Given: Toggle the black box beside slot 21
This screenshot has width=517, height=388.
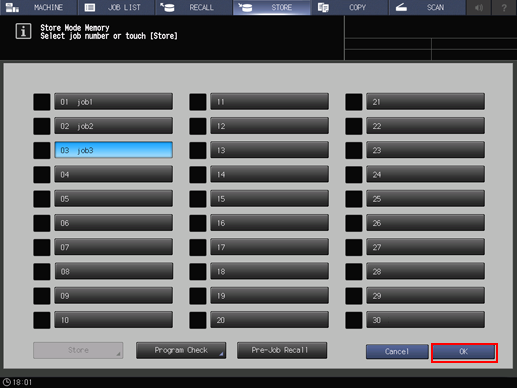Looking at the screenshot, I should pos(354,102).
